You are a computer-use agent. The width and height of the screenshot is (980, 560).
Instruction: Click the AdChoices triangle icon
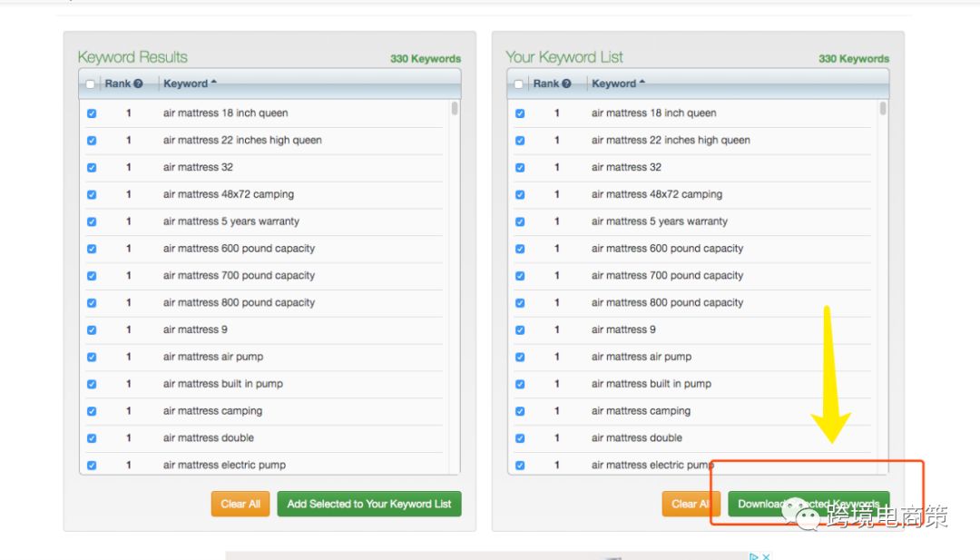[x=754, y=556]
